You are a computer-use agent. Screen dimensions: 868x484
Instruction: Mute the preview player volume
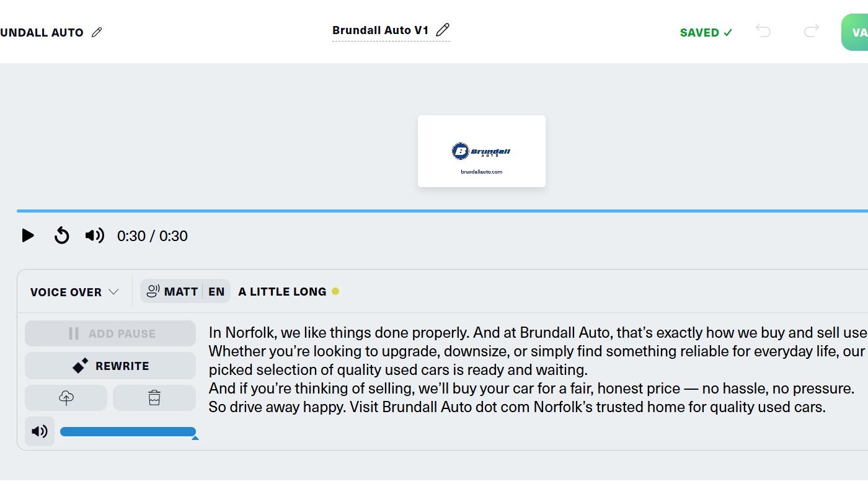[94, 235]
